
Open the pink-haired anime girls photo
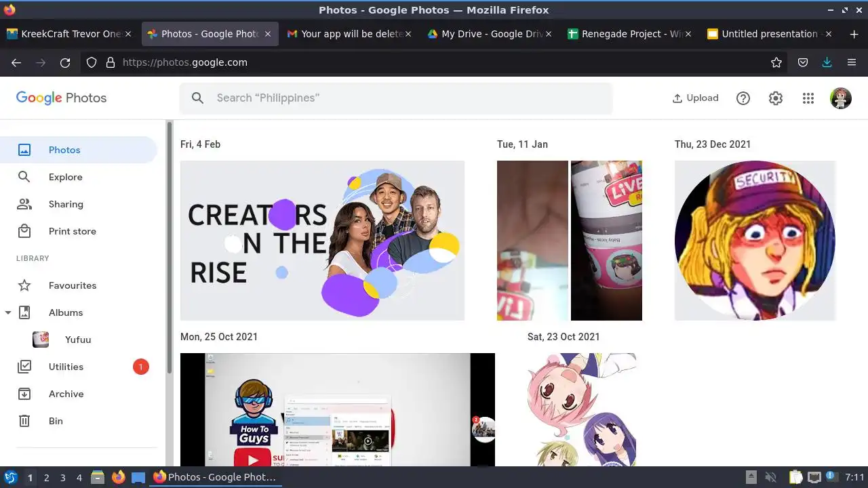(x=582, y=409)
